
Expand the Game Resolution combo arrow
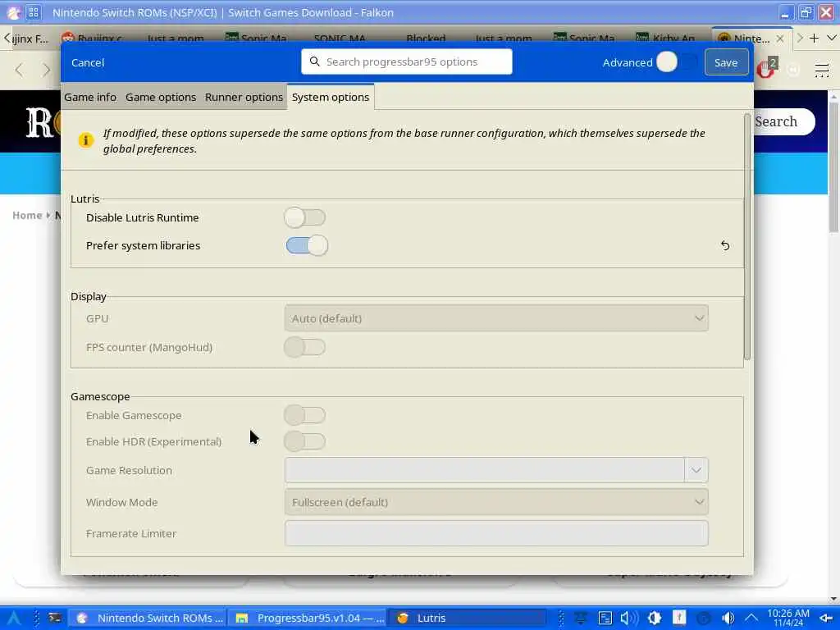click(x=696, y=470)
